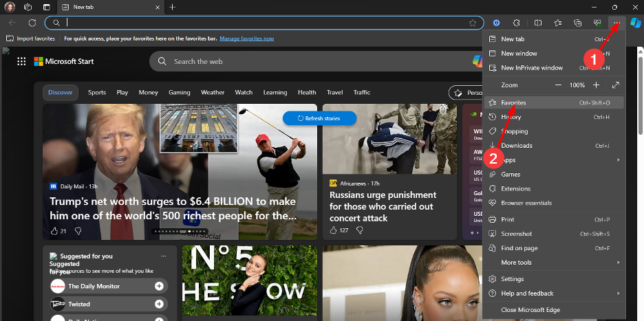
Task: Open Shopping from the menu
Action: pos(554,131)
